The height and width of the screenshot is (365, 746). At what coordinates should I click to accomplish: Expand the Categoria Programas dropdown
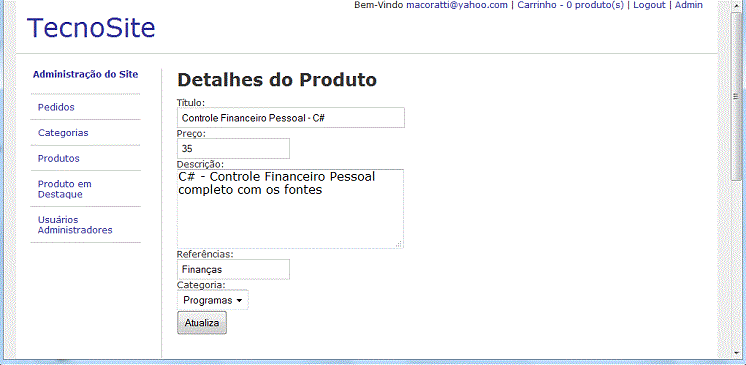(x=213, y=300)
